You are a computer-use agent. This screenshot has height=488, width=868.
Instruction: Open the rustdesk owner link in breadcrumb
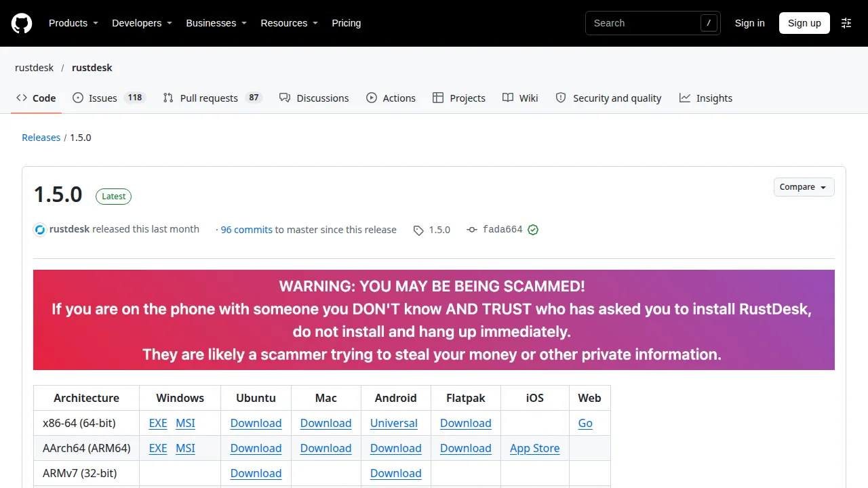(x=34, y=68)
